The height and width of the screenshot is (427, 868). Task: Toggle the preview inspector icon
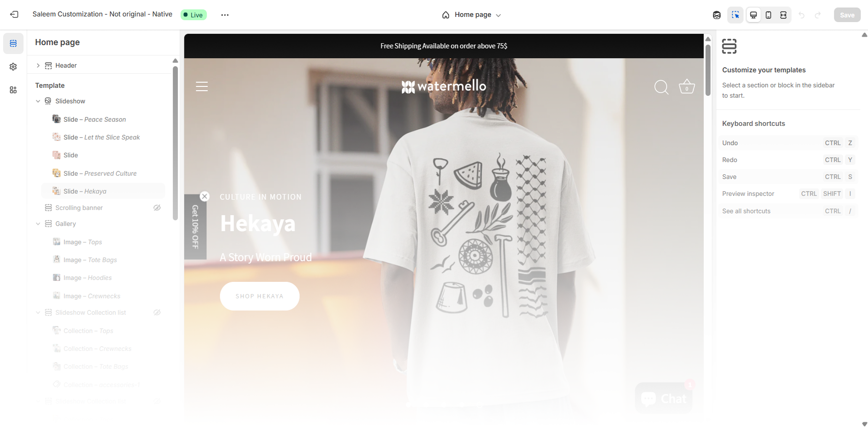pos(736,15)
